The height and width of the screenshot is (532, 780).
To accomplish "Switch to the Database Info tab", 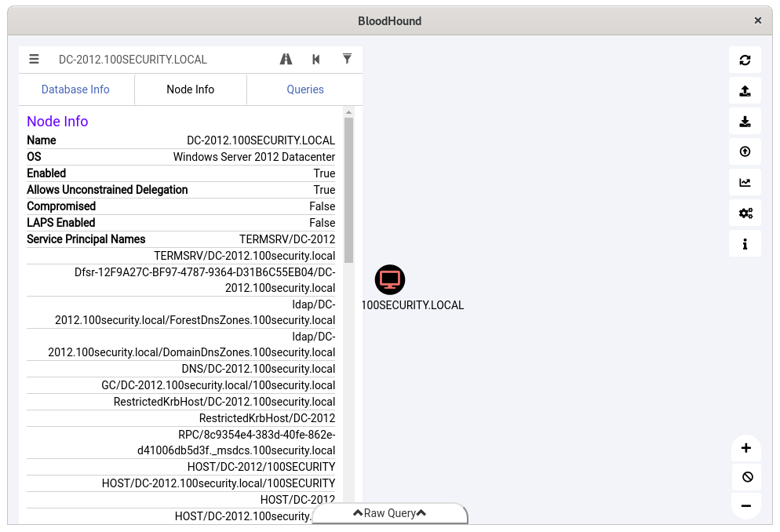I will click(75, 89).
